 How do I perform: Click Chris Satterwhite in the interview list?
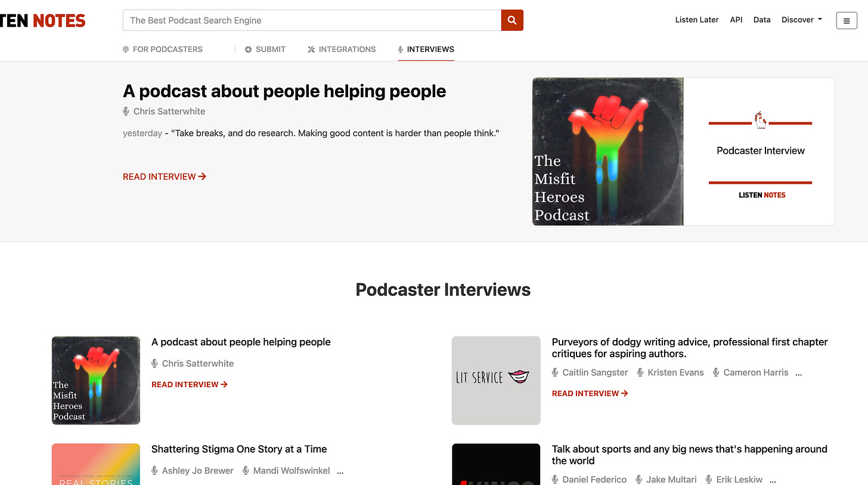click(198, 363)
